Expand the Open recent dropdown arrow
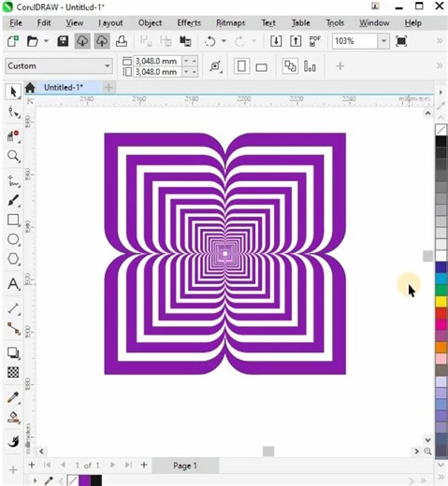 pyautogui.click(x=46, y=41)
